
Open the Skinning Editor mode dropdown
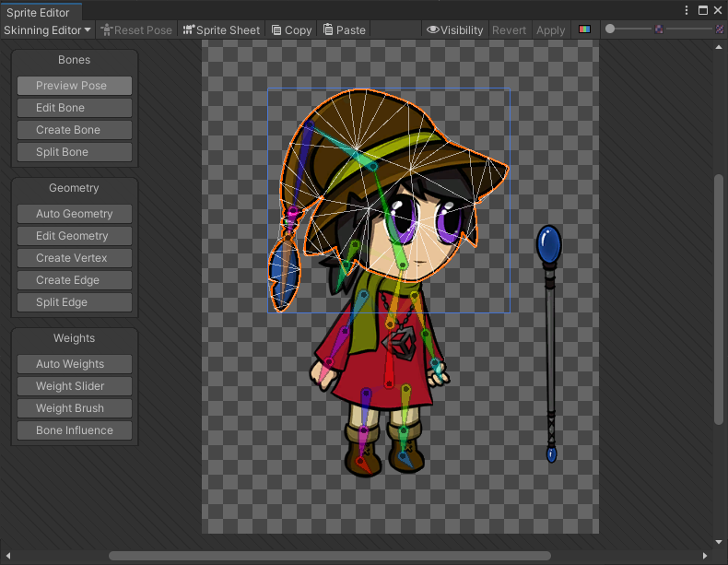[48, 29]
